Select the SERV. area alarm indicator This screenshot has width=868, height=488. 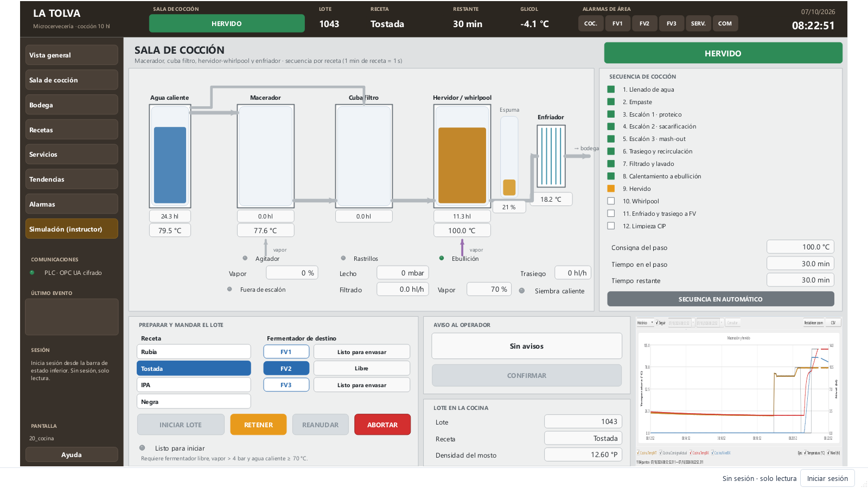[698, 23]
